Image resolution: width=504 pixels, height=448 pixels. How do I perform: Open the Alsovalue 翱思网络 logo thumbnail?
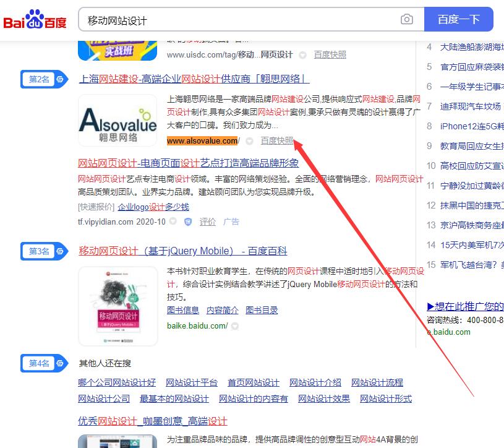coord(117,120)
